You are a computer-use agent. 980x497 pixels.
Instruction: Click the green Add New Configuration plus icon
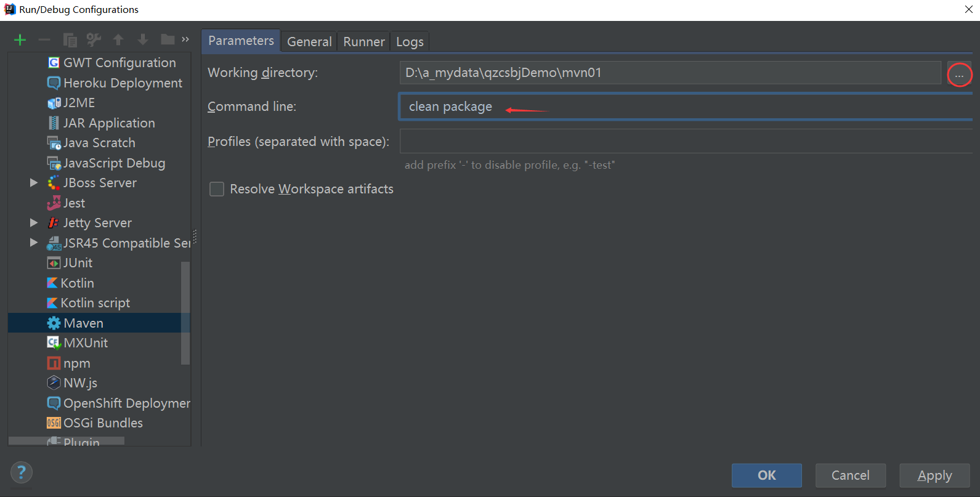(x=20, y=40)
